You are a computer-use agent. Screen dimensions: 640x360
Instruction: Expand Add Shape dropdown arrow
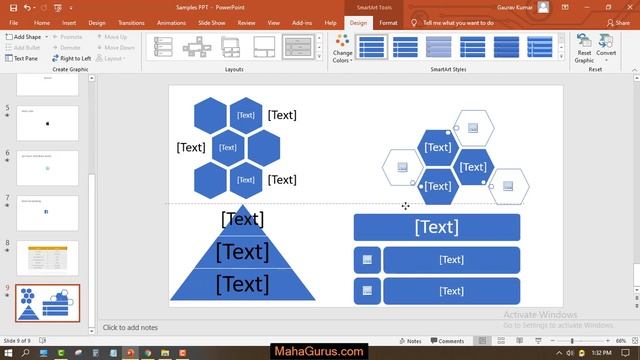pyautogui.click(x=47, y=37)
